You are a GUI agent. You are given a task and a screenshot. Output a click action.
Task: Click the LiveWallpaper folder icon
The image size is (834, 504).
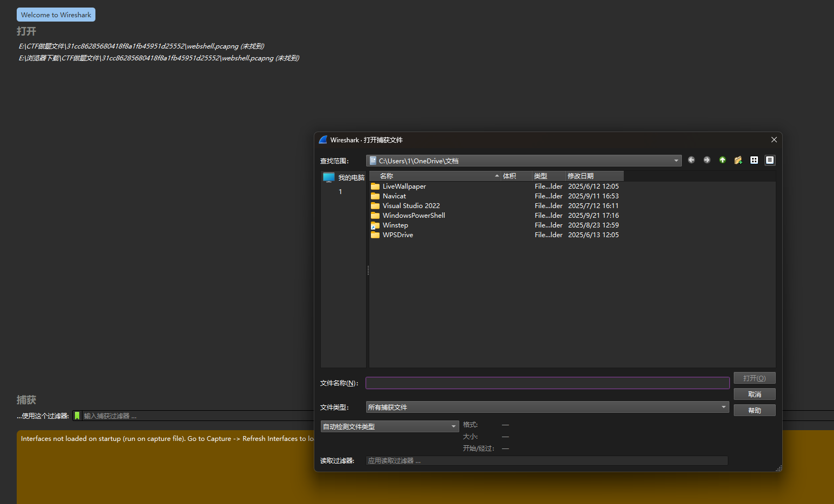[375, 187]
